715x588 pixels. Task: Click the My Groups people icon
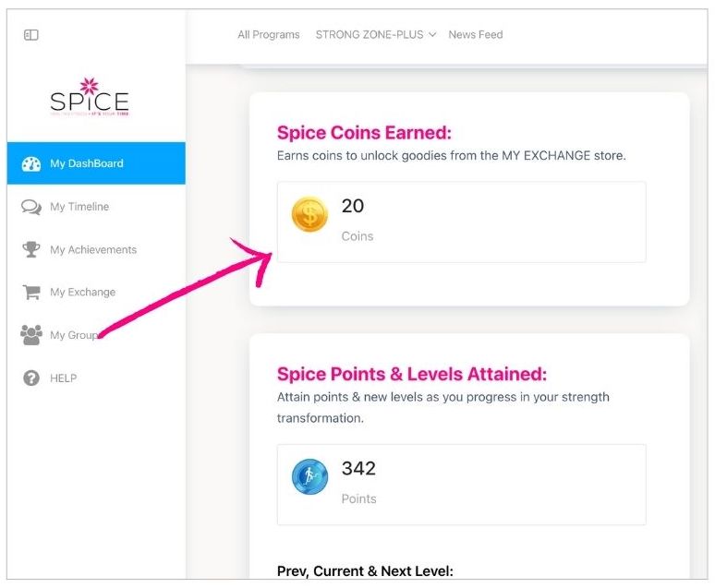coord(31,335)
